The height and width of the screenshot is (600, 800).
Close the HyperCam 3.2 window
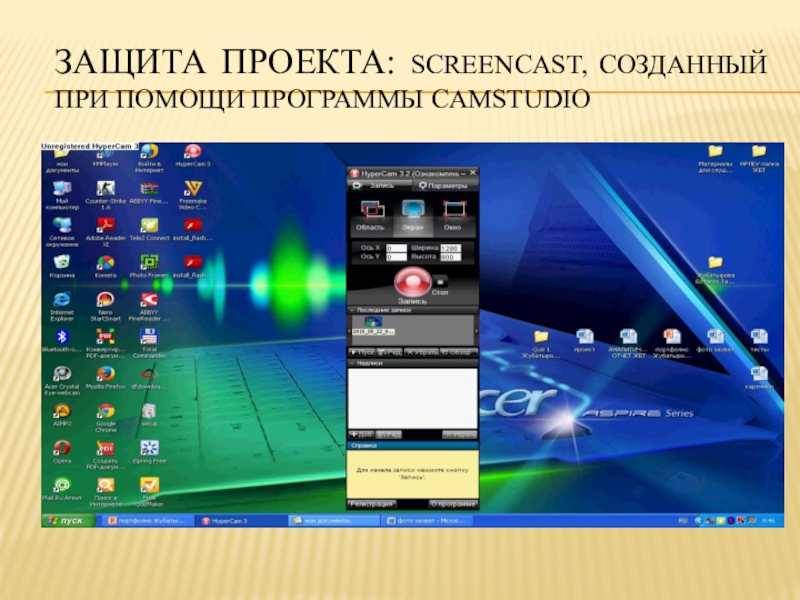pyautogui.click(x=472, y=173)
